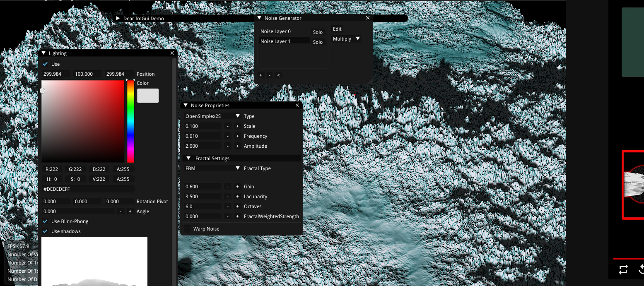Increase Scale with plus button
644x286 pixels.
pyautogui.click(x=237, y=126)
